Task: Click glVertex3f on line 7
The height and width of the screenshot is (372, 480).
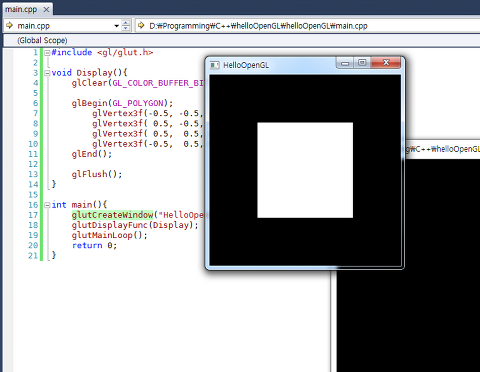Action: coord(117,114)
